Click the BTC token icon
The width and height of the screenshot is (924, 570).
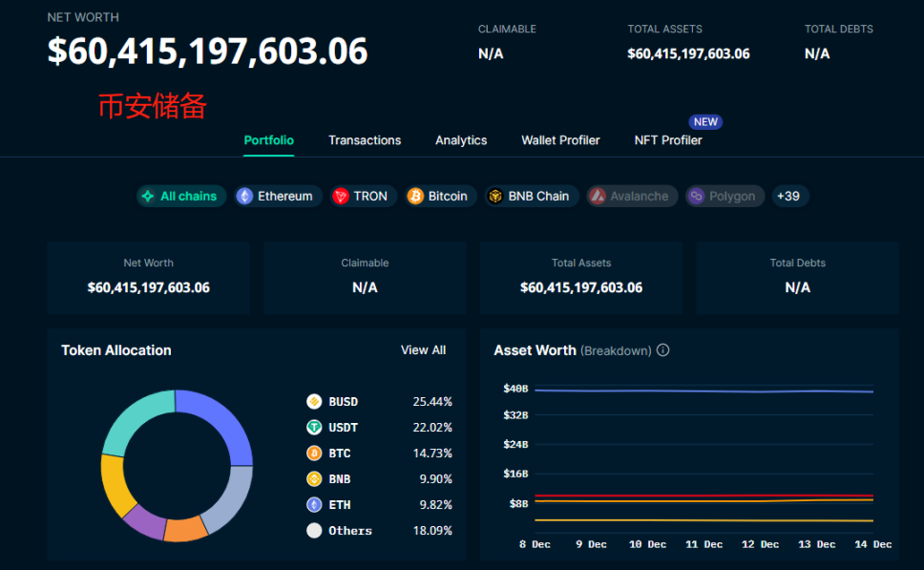pos(314,454)
